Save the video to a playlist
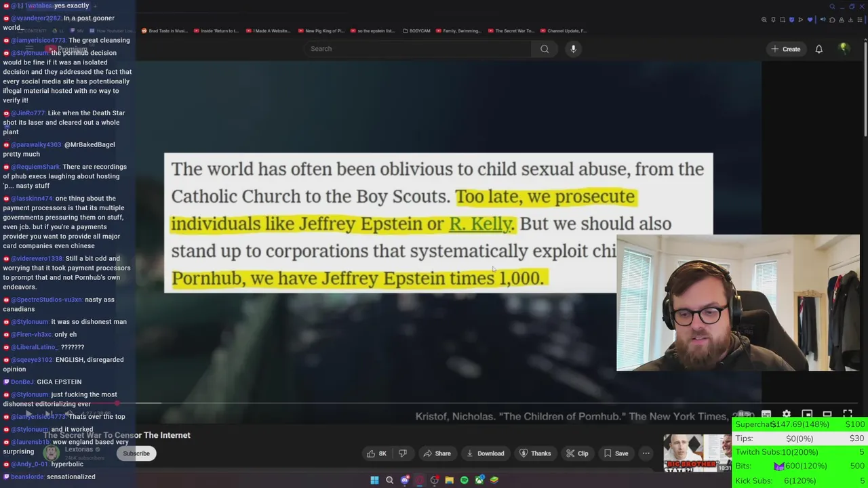 coord(616,453)
